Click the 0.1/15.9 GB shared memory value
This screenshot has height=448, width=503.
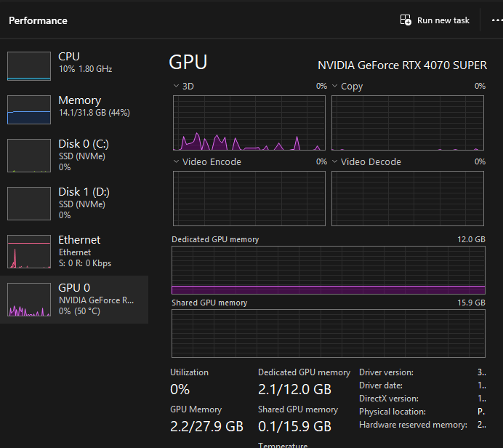(x=294, y=426)
